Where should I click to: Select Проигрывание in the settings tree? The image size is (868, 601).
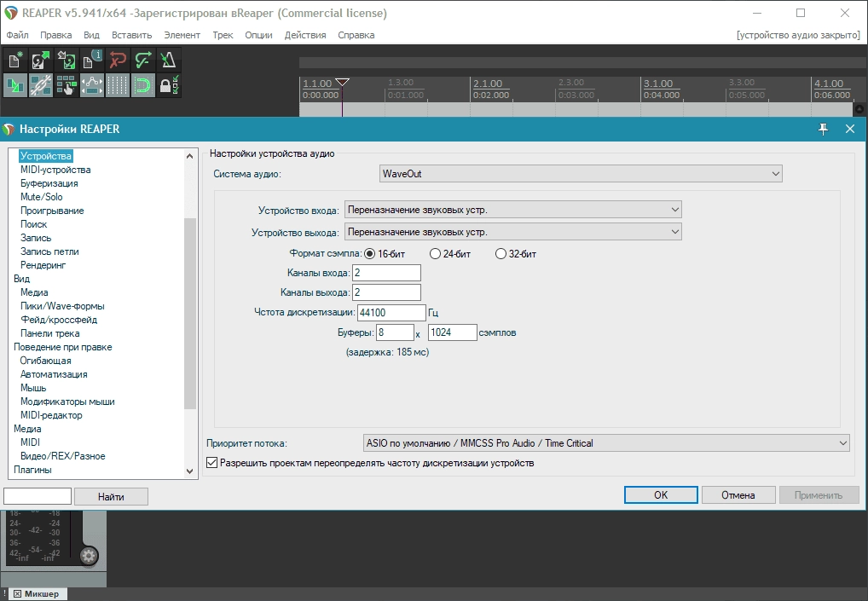click(x=52, y=211)
